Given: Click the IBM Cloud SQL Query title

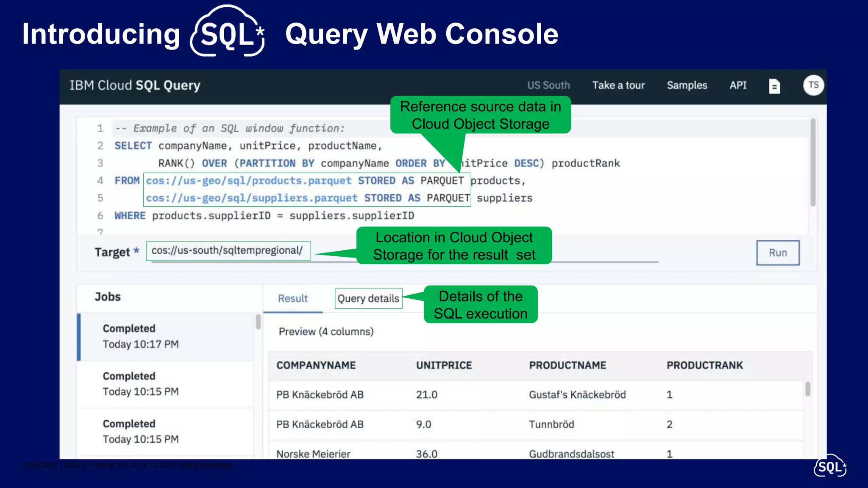Looking at the screenshot, I should (135, 86).
